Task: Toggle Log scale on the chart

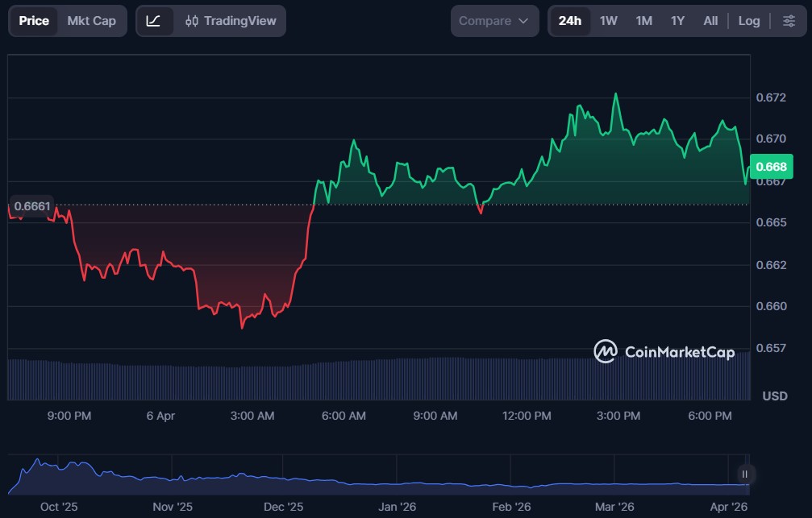Action: click(749, 21)
